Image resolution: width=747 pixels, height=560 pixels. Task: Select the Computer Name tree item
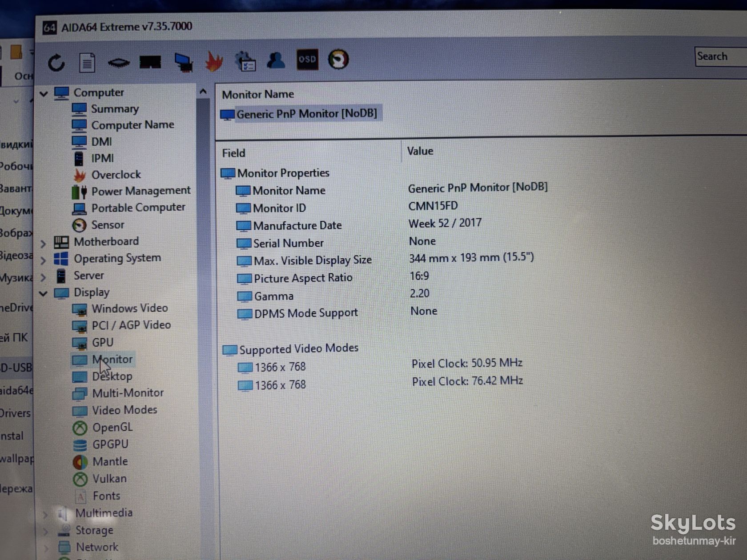coord(123,125)
